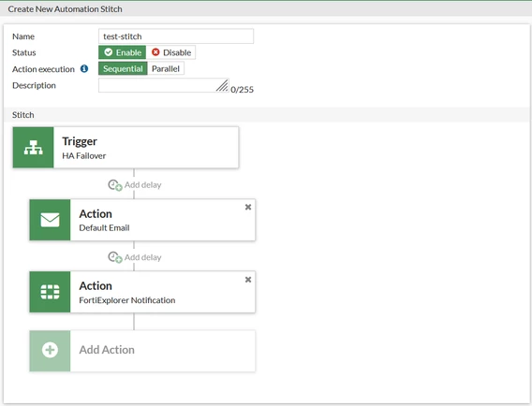Click the Create New Automation Stitch title
The height and width of the screenshot is (406, 532).
(x=66, y=9)
